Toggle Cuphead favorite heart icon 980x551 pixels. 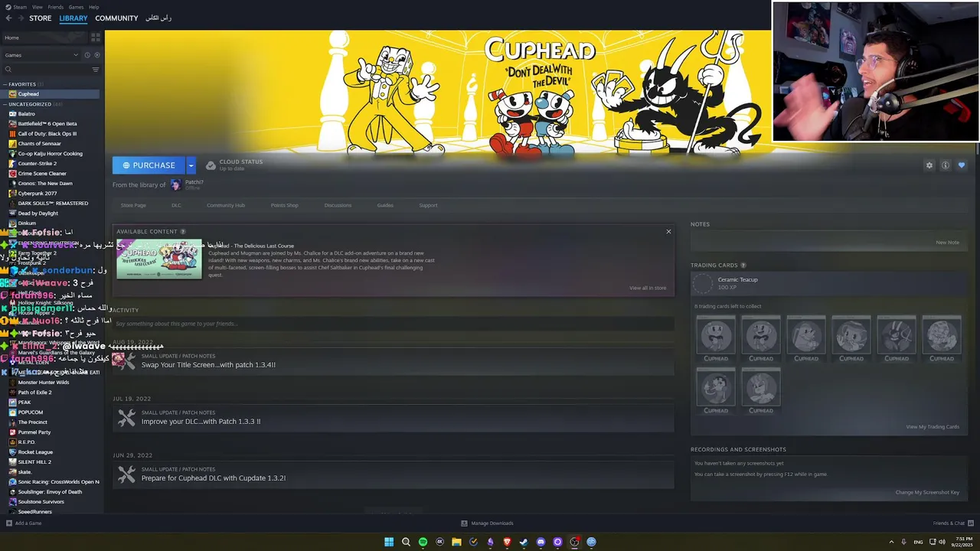click(962, 165)
